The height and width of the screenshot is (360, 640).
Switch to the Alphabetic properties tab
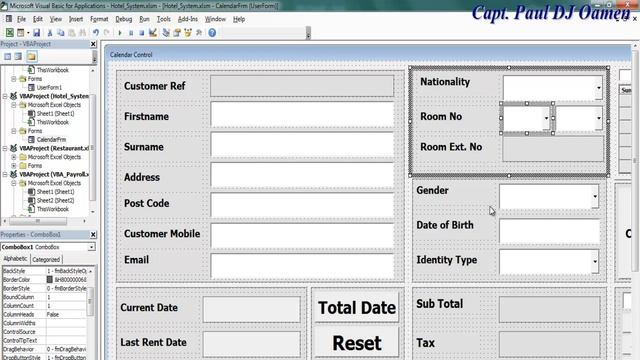point(16,259)
